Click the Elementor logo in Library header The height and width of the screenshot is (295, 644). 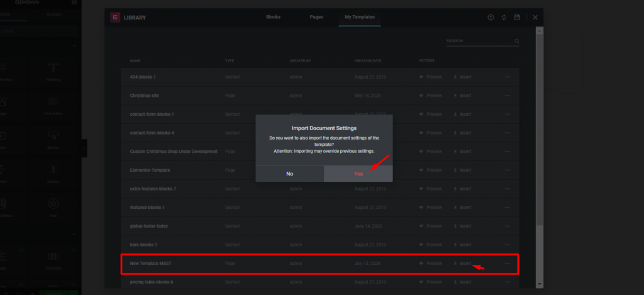click(115, 18)
